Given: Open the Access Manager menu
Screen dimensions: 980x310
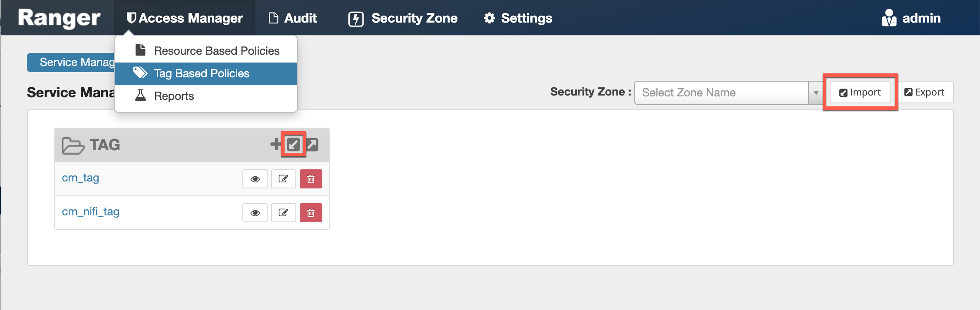Looking at the screenshot, I should click(x=185, y=18).
